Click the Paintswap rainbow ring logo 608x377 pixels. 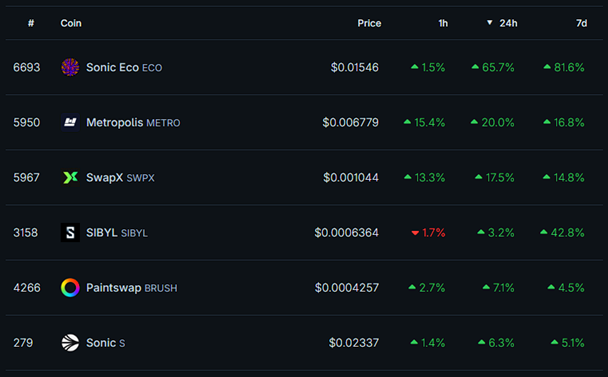(x=70, y=288)
